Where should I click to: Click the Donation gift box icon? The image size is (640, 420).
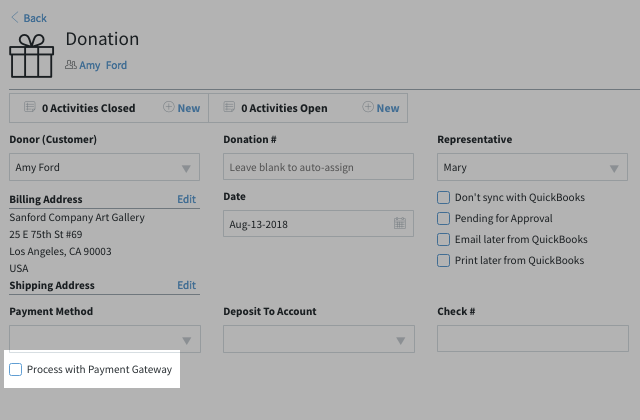coord(31,56)
